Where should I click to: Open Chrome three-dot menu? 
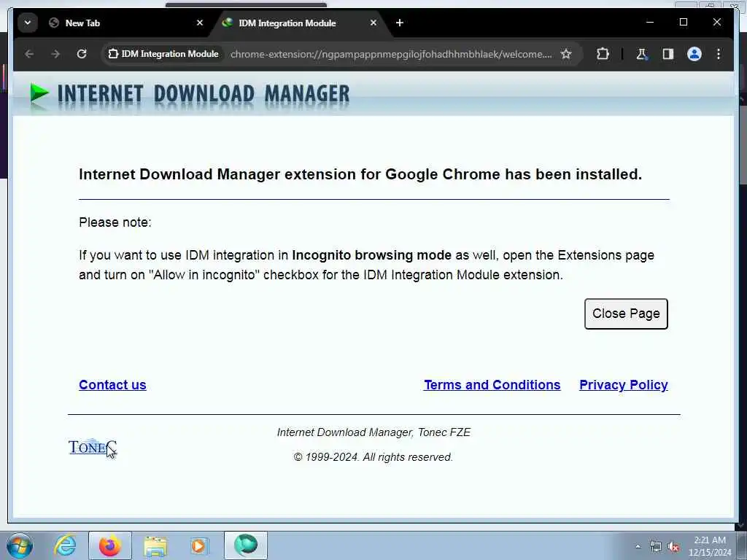coord(719,54)
